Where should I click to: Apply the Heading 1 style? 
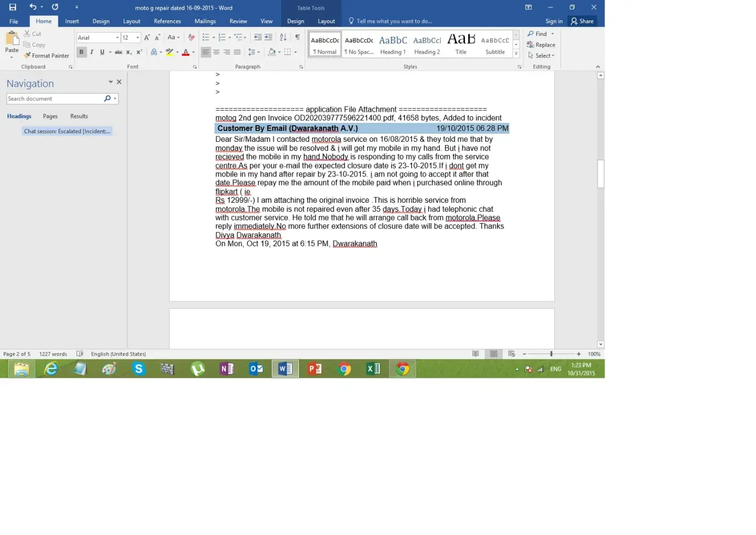click(x=393, y=44)
